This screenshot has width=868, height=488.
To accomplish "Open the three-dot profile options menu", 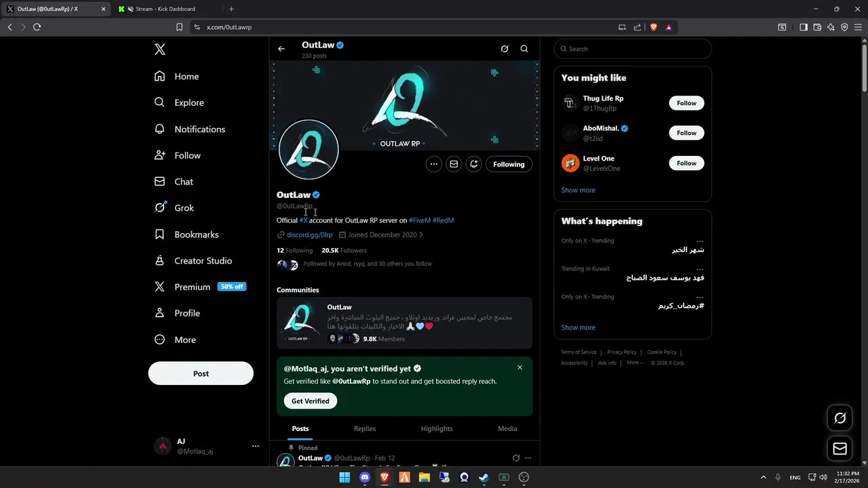I will tap(434, 164).
